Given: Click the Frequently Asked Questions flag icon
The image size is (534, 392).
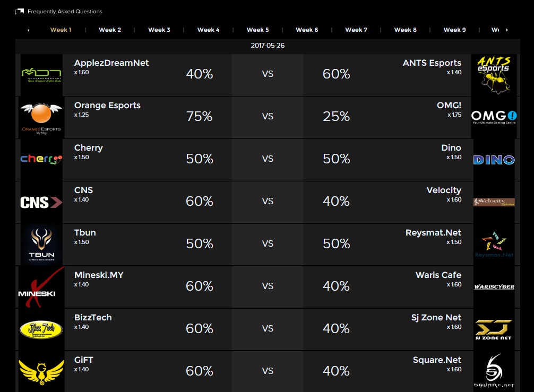Looking at the screenshot, I should (20, 11).
